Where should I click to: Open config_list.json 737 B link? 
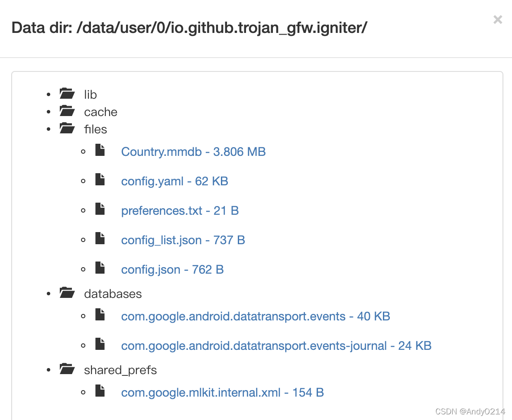[183, 240]
